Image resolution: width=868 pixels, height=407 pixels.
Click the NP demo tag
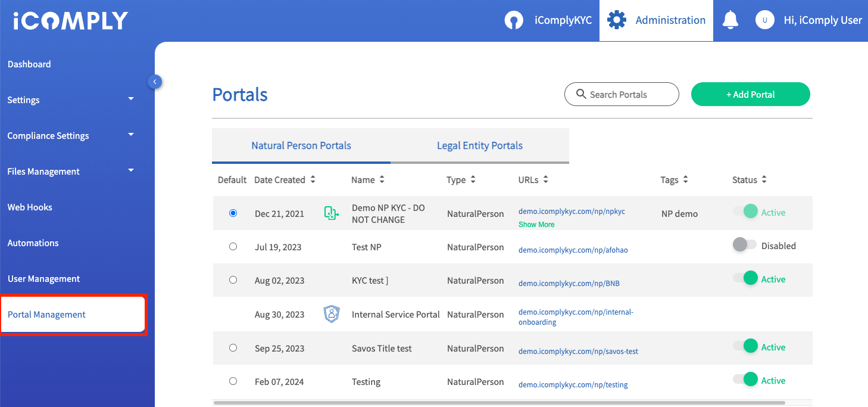click(679, 213)
